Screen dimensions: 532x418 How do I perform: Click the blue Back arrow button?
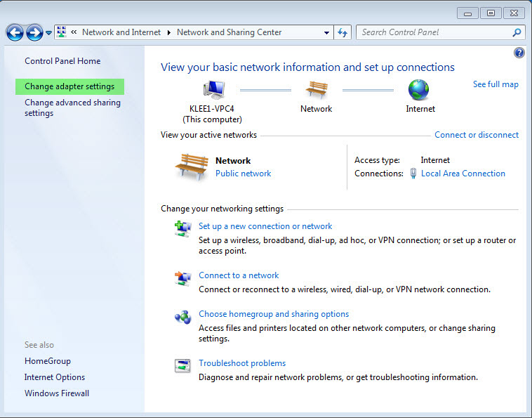(x=15, y=33)
